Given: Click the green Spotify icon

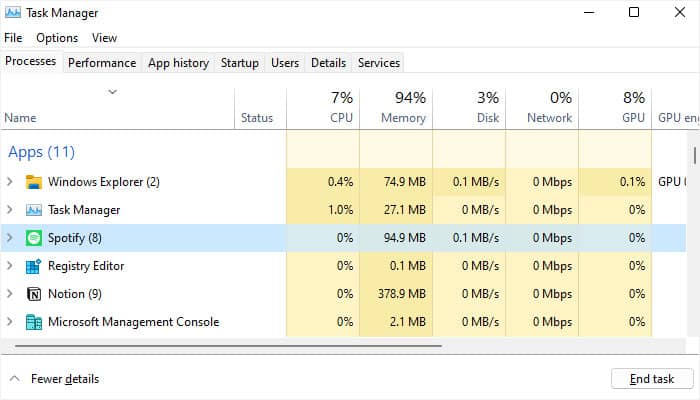Looking at the screenshot, I should tap(34, 238).
